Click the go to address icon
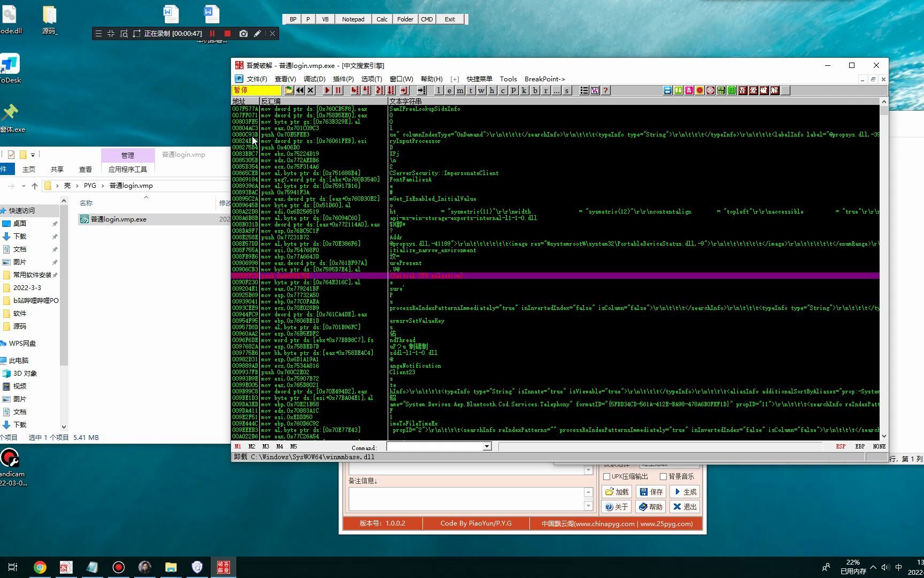 click(x=421, y=90)
